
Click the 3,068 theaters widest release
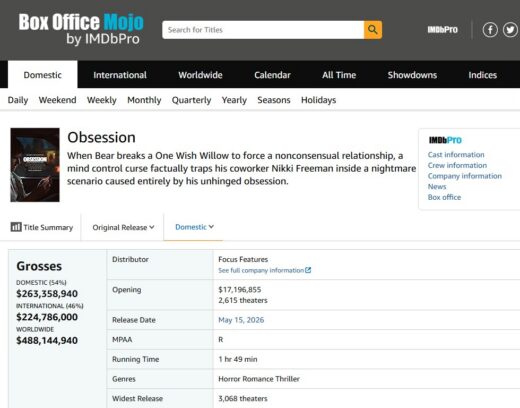click(243, 399)
